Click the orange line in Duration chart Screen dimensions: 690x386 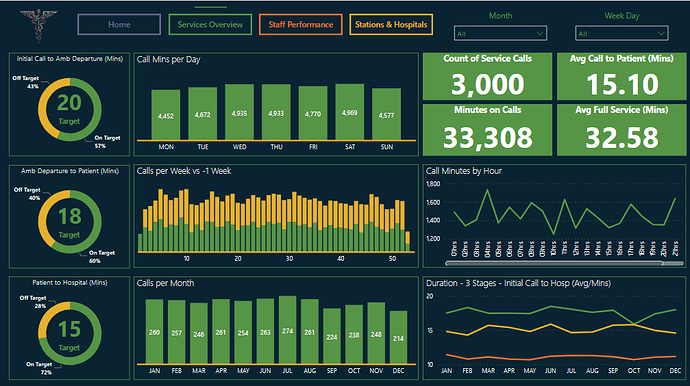pyautogui.click(x=561, y=357)
